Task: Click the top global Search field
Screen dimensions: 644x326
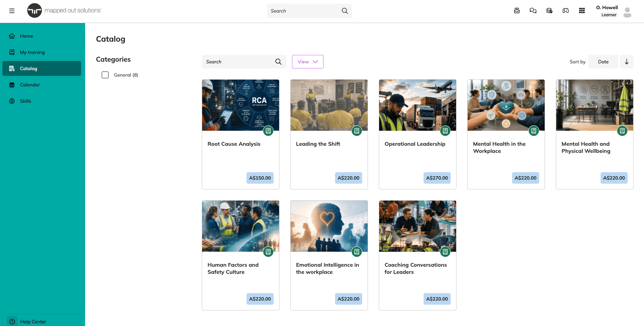Action: (309, 11)
